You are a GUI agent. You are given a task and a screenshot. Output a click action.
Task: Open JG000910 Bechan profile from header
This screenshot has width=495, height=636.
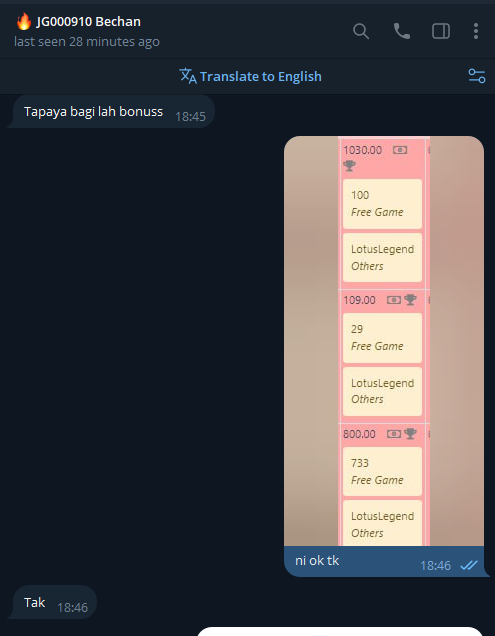[88, 21]
